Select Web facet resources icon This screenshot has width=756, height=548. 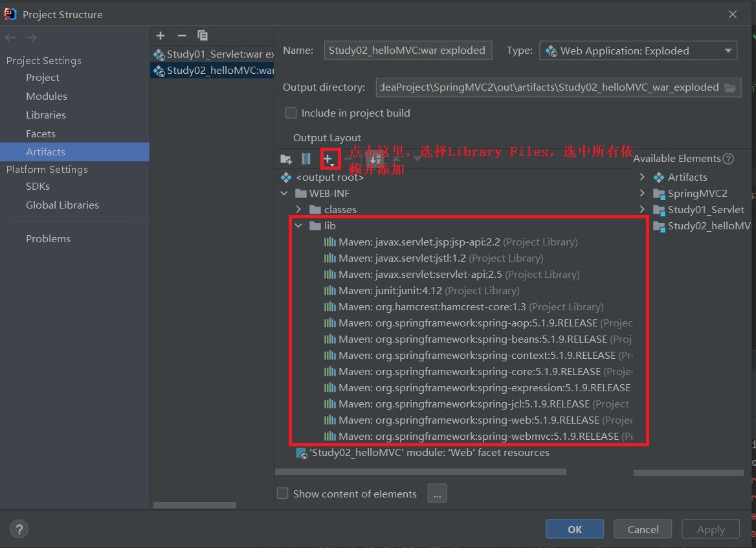(x=302, y=453)
